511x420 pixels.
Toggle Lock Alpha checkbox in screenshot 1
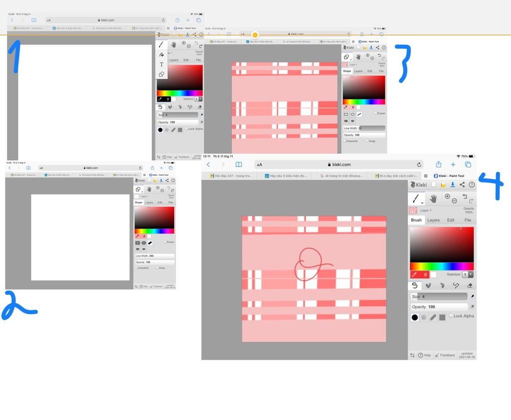tap(187, 129)
